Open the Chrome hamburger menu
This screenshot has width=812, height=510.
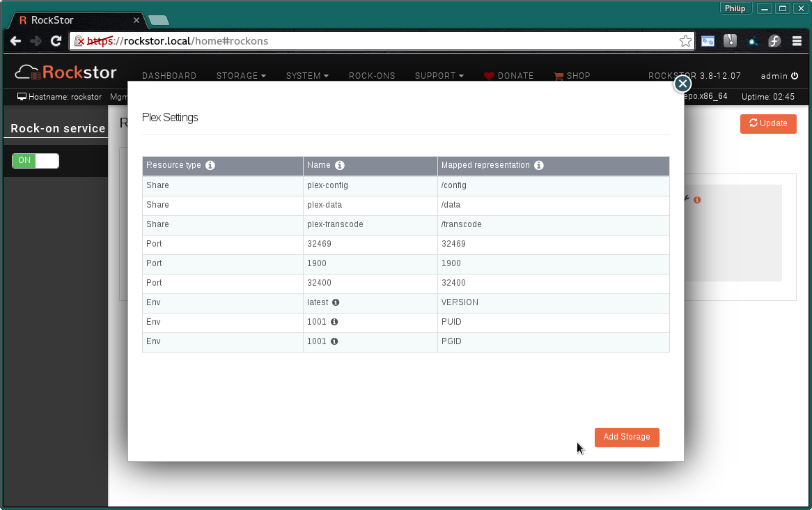pyautogui.click(x=797, y=41)
